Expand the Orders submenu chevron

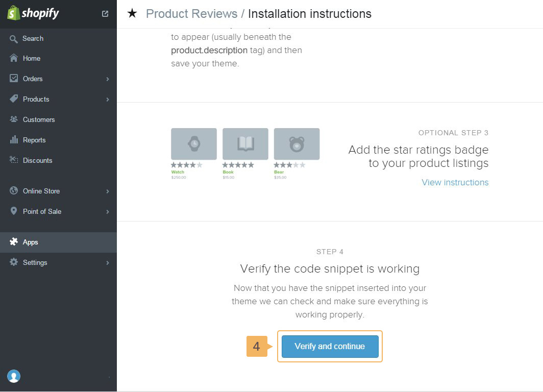(108, 79)
